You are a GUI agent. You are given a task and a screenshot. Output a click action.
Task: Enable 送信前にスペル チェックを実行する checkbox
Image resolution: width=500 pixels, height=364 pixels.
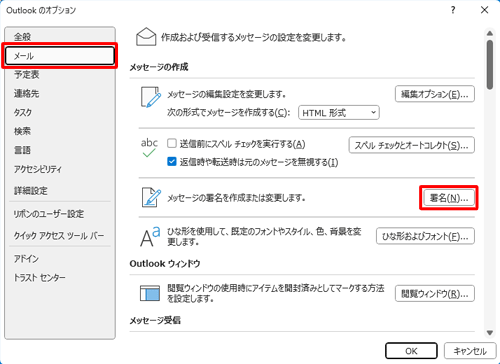(x=172, y=144)
